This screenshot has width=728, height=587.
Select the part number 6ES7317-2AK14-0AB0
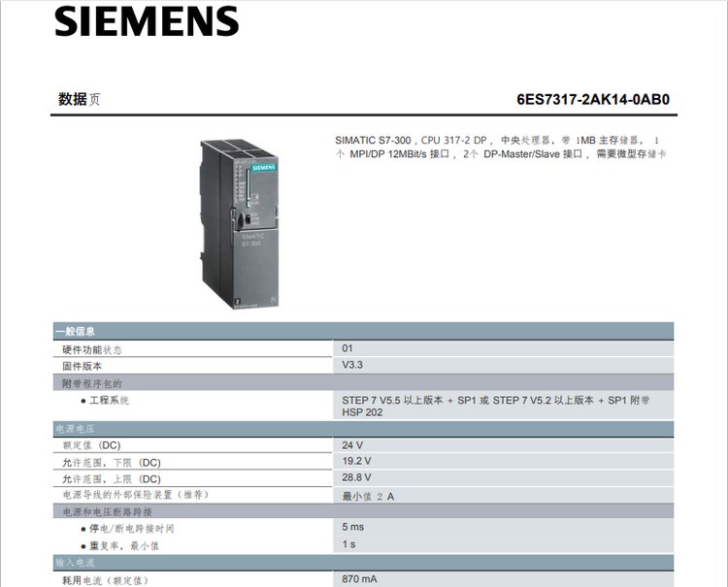pos(593,99)
